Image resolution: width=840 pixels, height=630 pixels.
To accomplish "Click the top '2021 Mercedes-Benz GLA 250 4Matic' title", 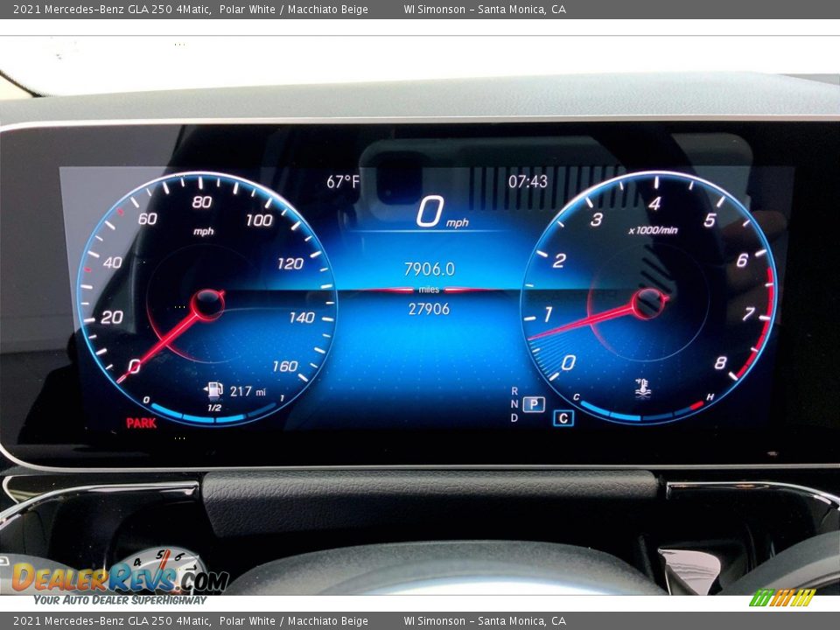I will tap(111, 9).
